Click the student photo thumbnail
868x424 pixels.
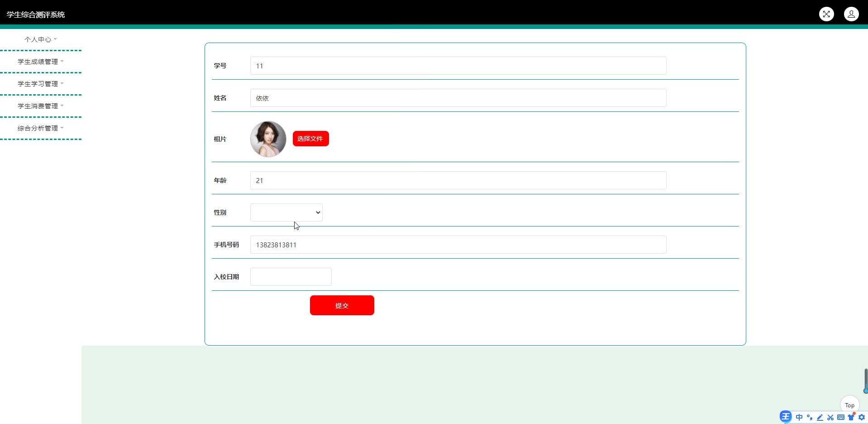point(268,139)
